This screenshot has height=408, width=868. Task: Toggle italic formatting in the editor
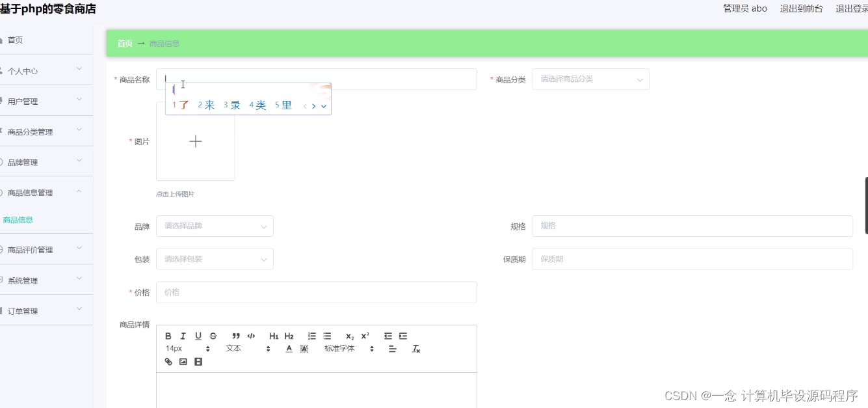click(x=183, y=336)
